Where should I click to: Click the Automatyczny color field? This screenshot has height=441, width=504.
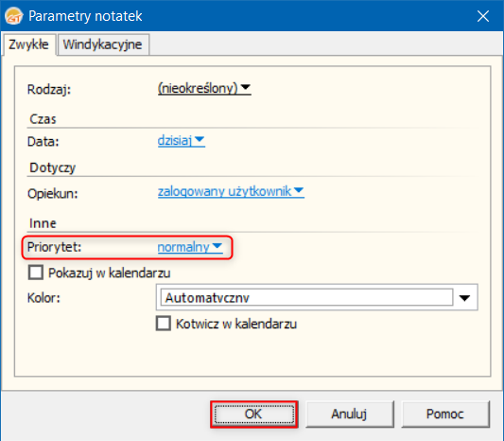[x=306, y=297]
